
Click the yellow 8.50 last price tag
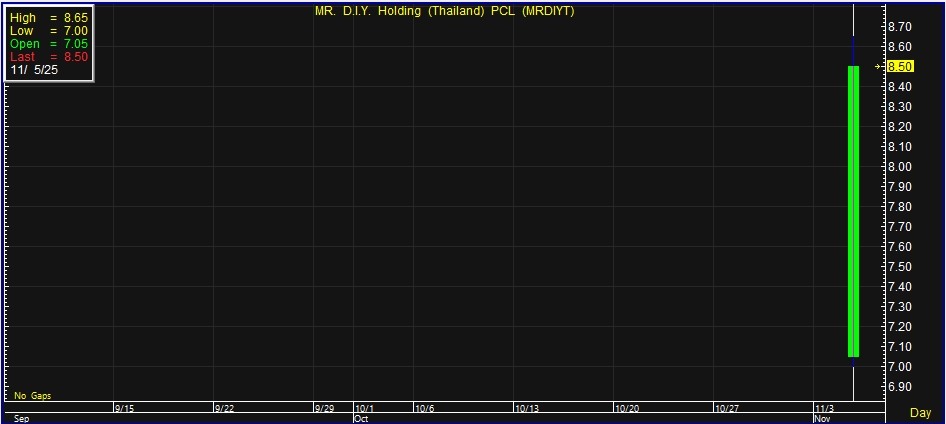pyautogui.click(x=900, y=67)
